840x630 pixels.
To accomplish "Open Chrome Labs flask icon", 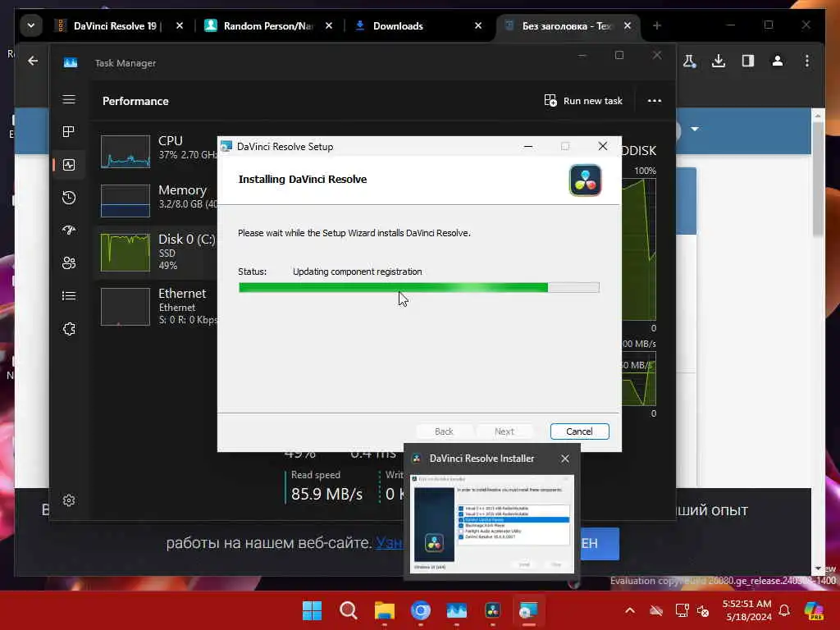I will (x=689, y=61).
